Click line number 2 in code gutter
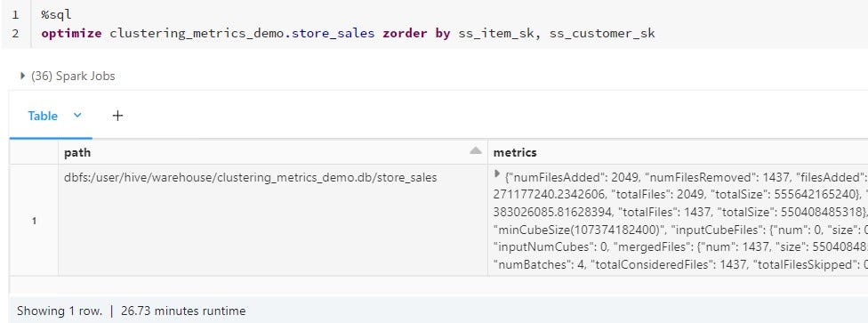Viewport: 868px width, 323px height. 15,33
